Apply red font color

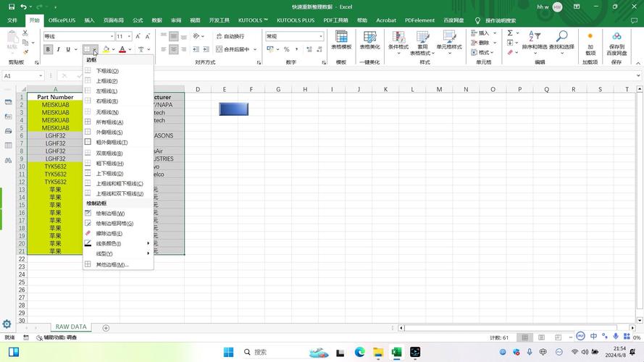[122, 49]
